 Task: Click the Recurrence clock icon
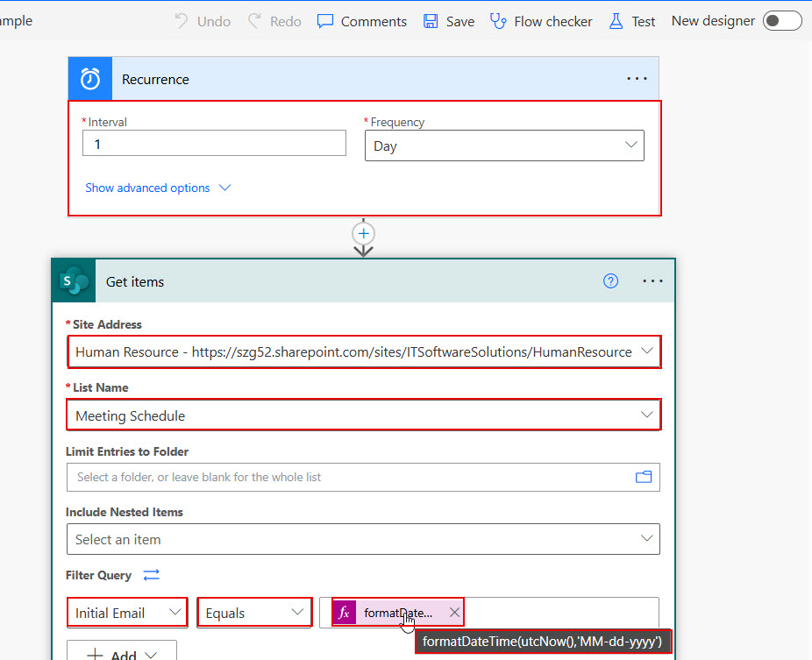click(x=90, y=79)
